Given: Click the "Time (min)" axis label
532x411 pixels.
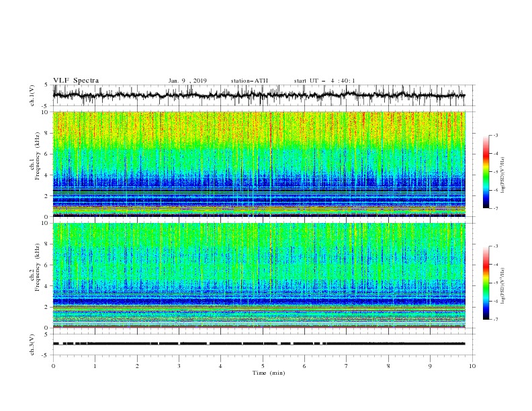Looking at the screenshot, I should pos(269,373).
